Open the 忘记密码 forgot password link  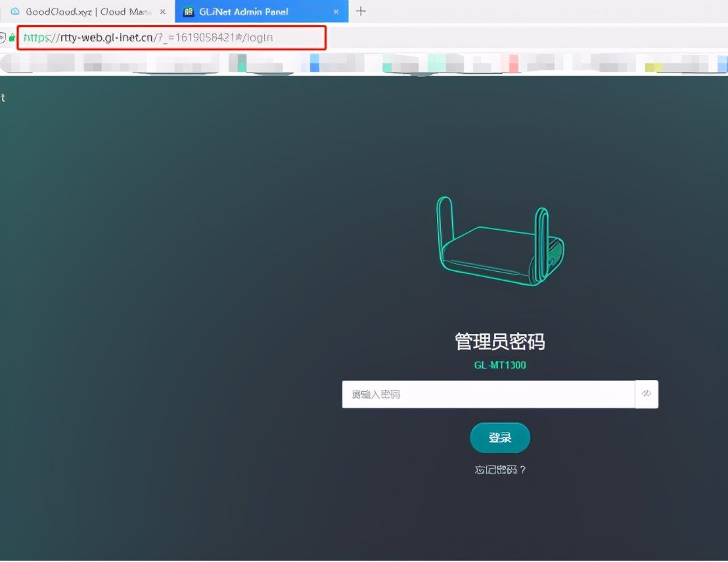click(x=500, y=469)
